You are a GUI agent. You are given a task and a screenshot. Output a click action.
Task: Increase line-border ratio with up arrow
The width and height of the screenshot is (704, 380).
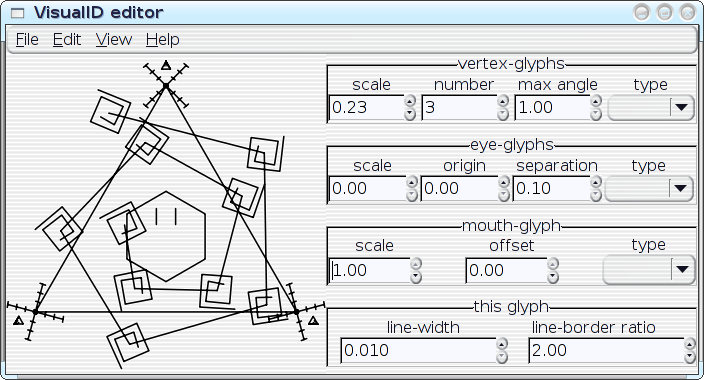[x=690, y=344]
